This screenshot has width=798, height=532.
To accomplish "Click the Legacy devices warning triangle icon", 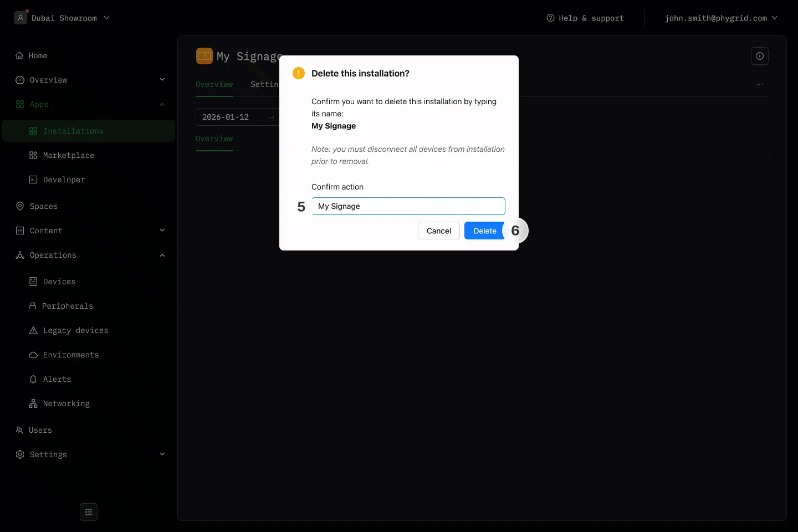I will click(33, 330).
